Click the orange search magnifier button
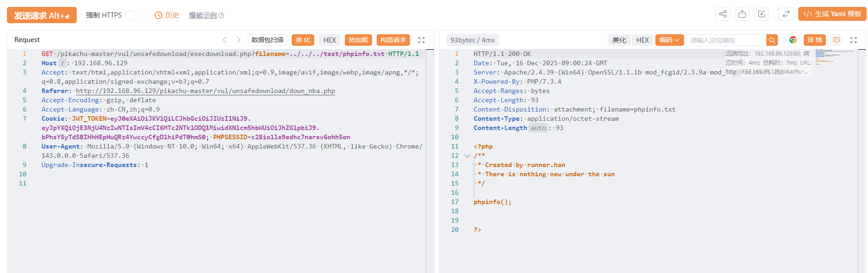868x273 pixels. (772, 40)
